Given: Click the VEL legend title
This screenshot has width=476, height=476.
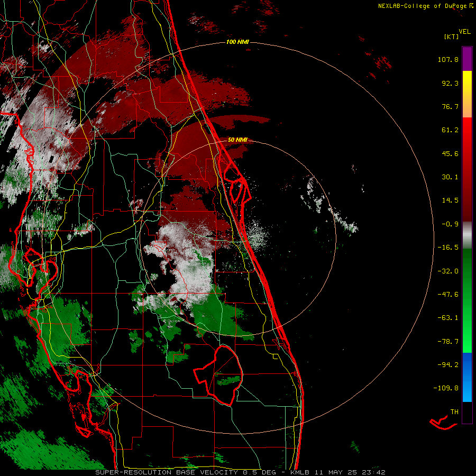Looking at the screenshot, I should (x=464, y=32).
